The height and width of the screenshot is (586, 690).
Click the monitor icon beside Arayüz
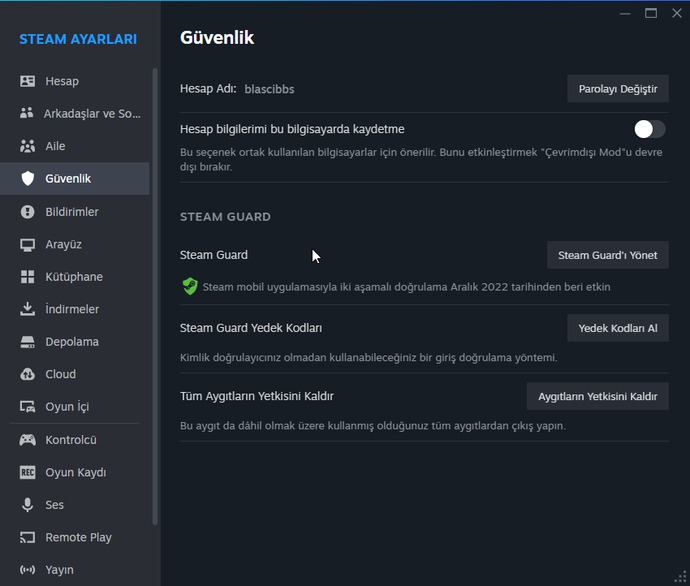27,245
